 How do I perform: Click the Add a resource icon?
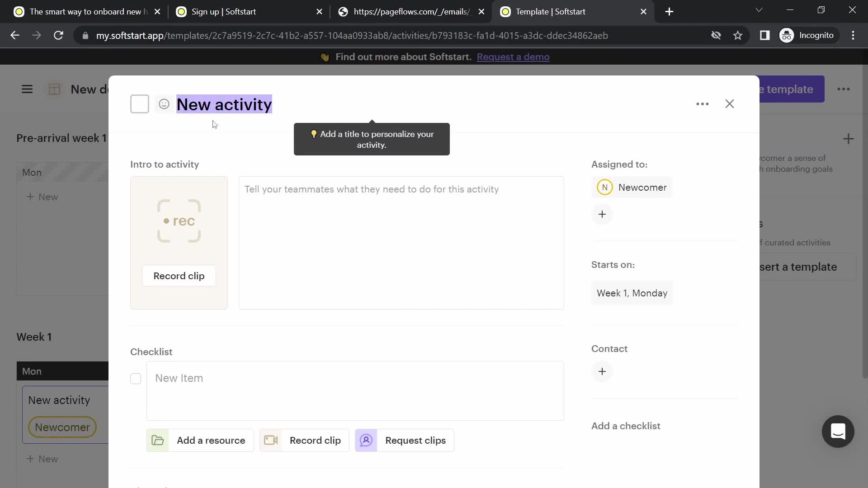(158, 441)
